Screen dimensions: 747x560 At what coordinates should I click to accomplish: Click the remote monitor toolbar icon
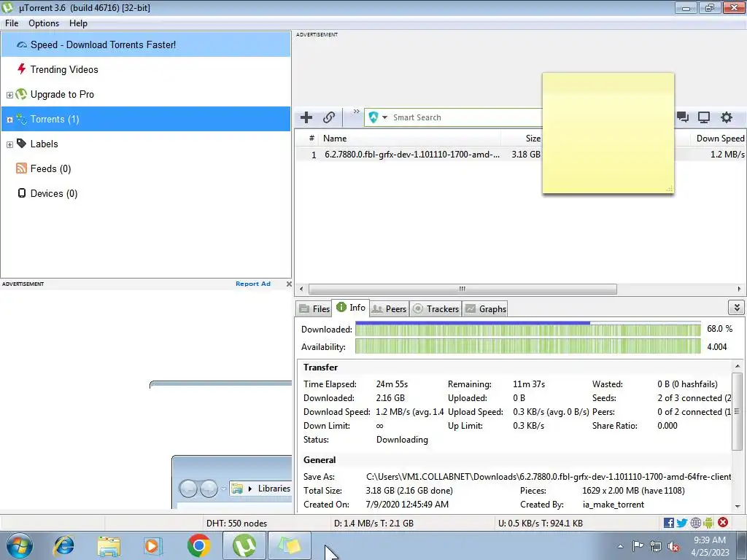[704, 117]
